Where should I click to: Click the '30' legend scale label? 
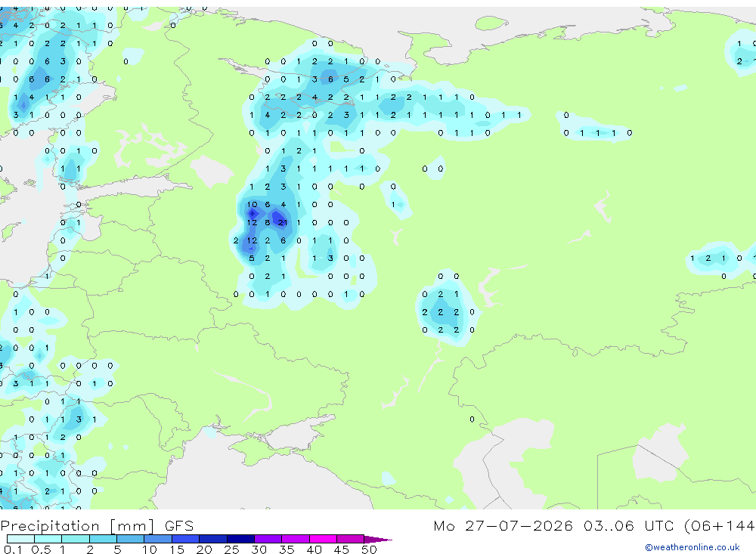coord(259,549)
